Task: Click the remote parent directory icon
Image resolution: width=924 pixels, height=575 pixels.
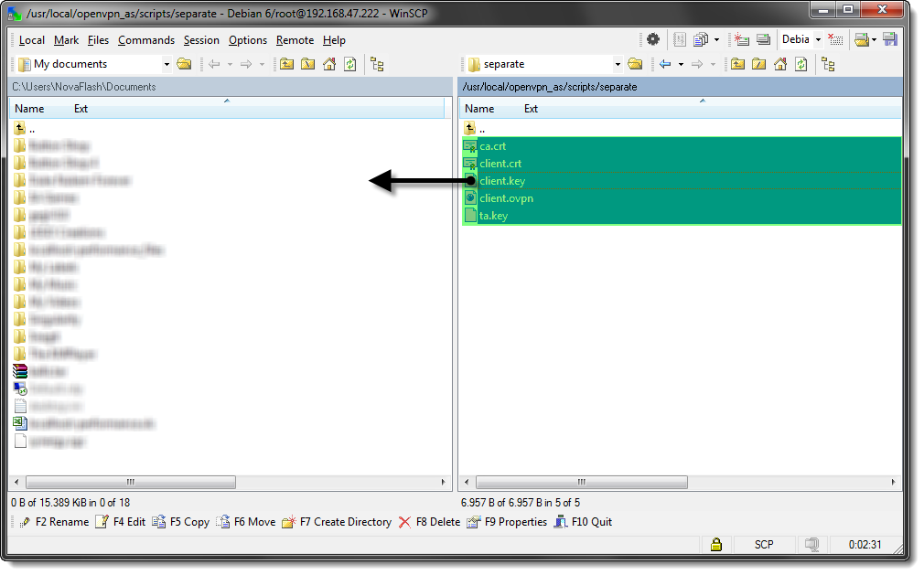Action: tap(737, 64)
